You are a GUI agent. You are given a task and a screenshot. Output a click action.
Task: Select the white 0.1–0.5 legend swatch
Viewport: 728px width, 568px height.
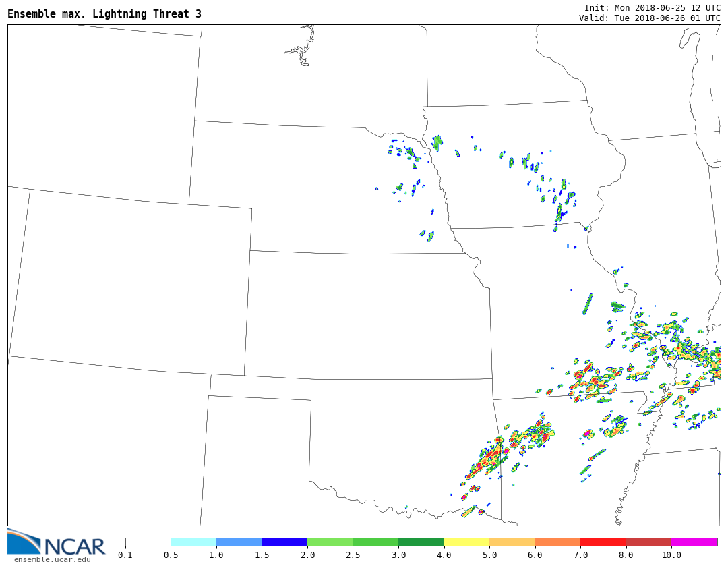(x=148, y=542)
